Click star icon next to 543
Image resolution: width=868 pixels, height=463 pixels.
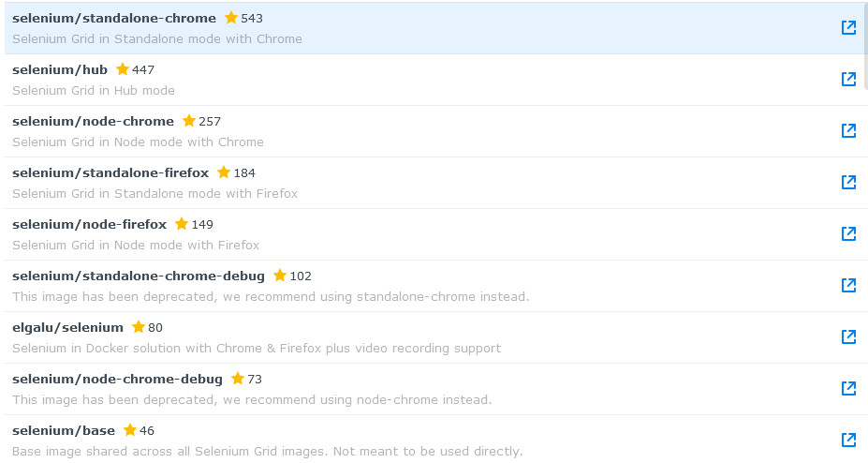231,18
